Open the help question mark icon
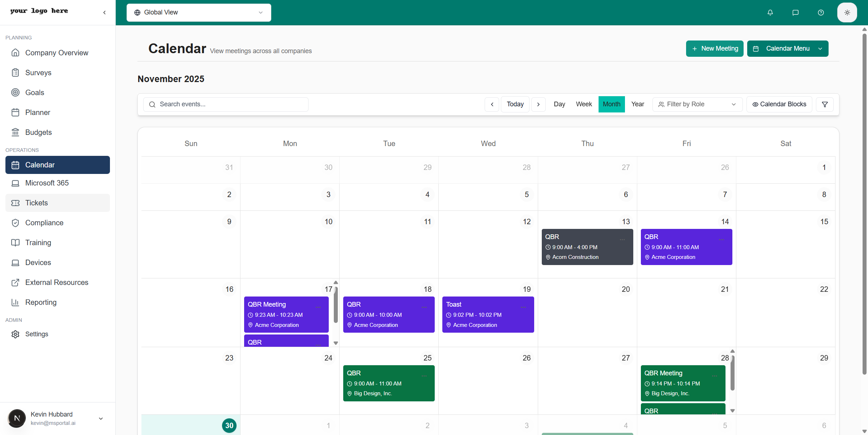 click(821, 12)
